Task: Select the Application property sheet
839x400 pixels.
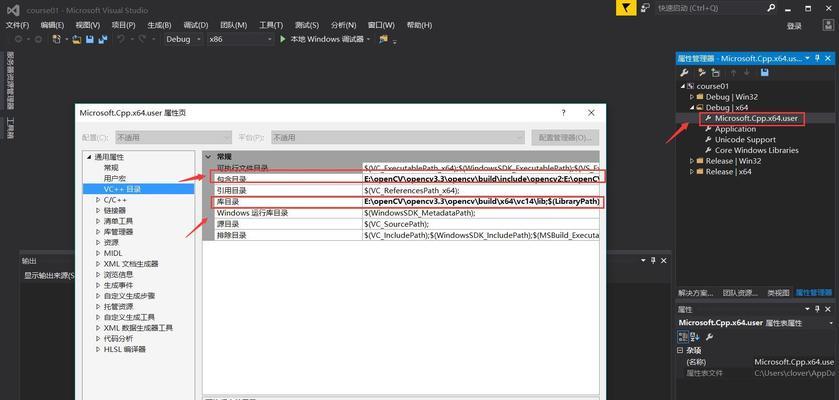Action: pyautogui.click(x=735, y=129)
